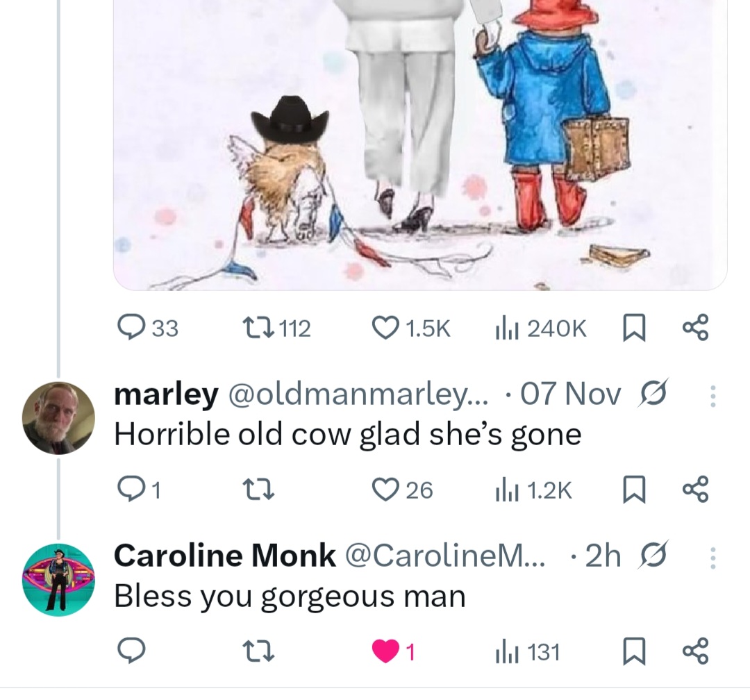Screen dimensions: 750x700
Task: Reply to Caroline Monk's comment
Action: 129,651
